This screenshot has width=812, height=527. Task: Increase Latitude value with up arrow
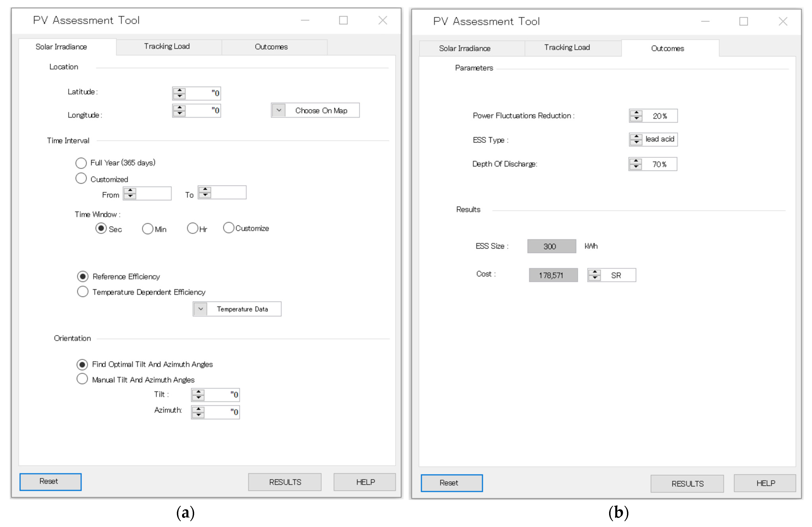[x=179, y=90]
